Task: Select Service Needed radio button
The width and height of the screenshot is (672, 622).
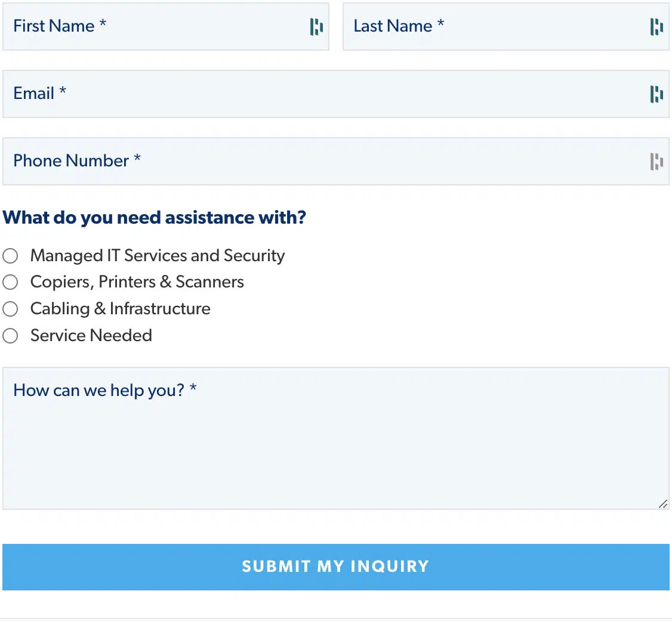Action: click(x=10, y=336)
